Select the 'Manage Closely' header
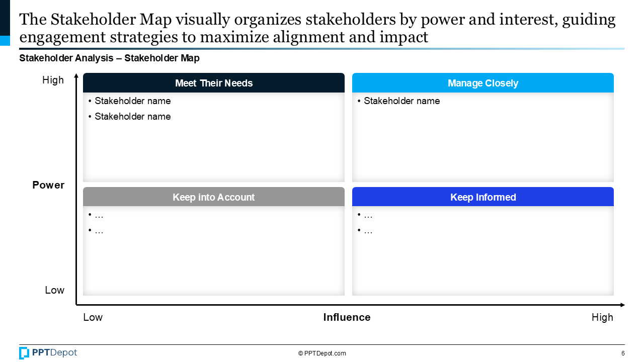The width and height of the screenshot is (644, 362). pos(483,83)
